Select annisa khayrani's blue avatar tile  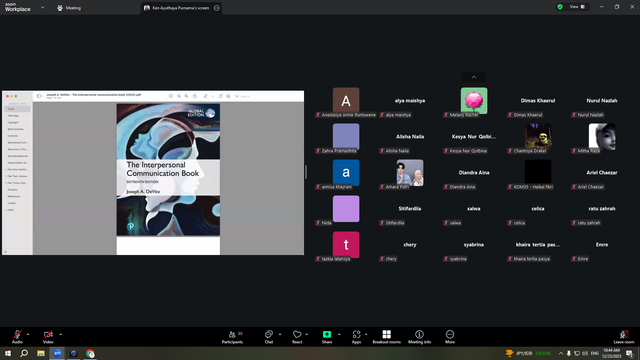[346, 172]
